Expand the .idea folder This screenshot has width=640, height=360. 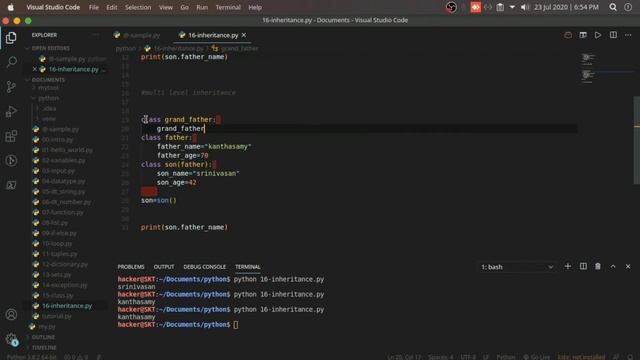click(x=49, y=109)
